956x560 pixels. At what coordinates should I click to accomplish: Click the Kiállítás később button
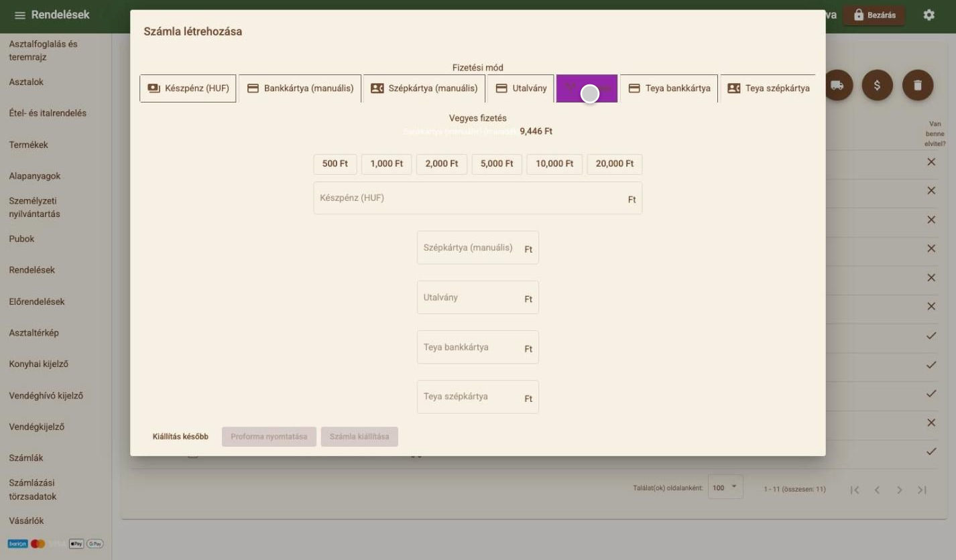coord(180,437)
